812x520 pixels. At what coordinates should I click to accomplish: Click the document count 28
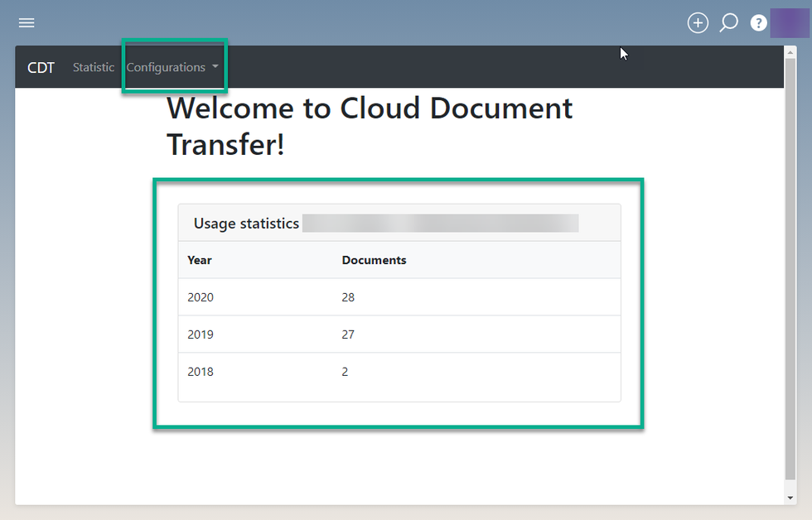pos(348,297)
